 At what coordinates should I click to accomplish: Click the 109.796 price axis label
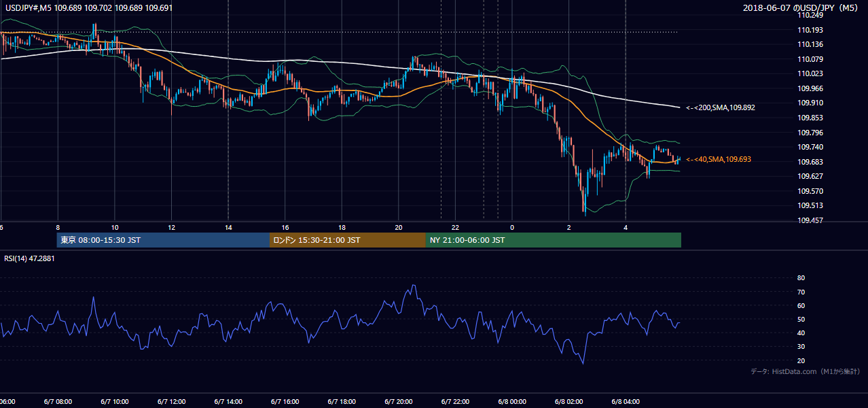[x=810, y=133]
